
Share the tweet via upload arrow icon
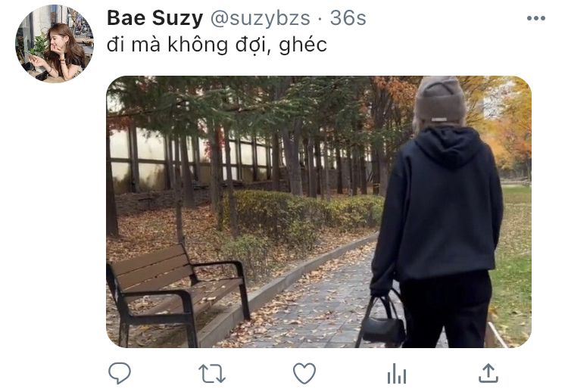[x=488, y=373]
